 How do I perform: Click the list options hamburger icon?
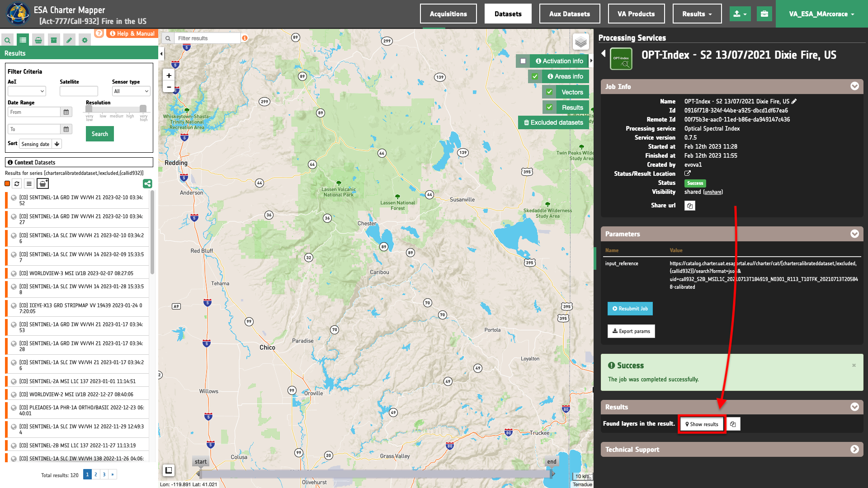tap(29, 183)
